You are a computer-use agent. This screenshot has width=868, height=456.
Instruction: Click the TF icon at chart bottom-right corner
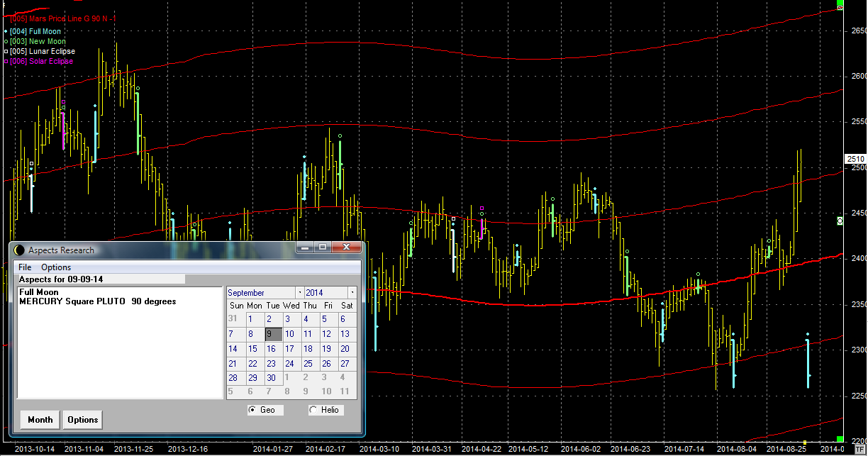click(859, 450)
